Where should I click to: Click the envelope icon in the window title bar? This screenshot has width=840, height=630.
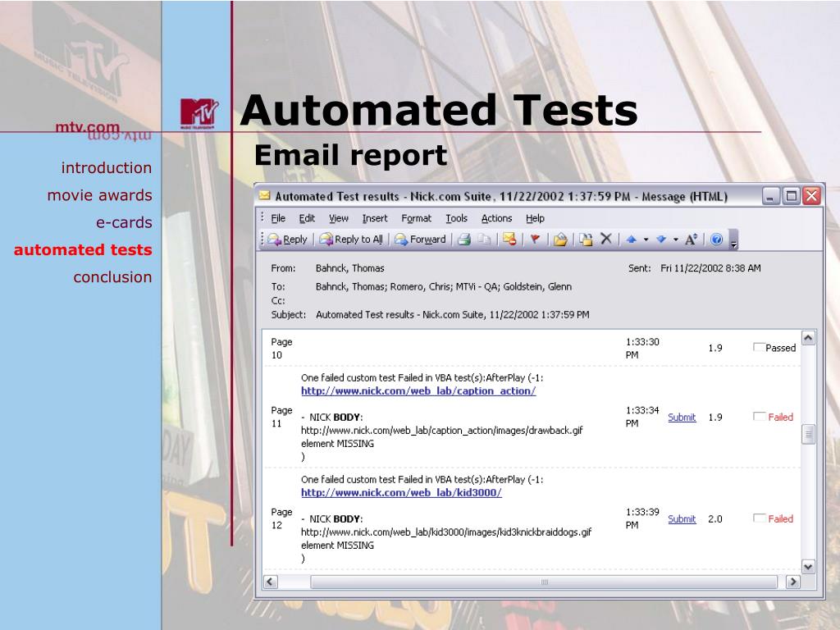tap(265, 195)
